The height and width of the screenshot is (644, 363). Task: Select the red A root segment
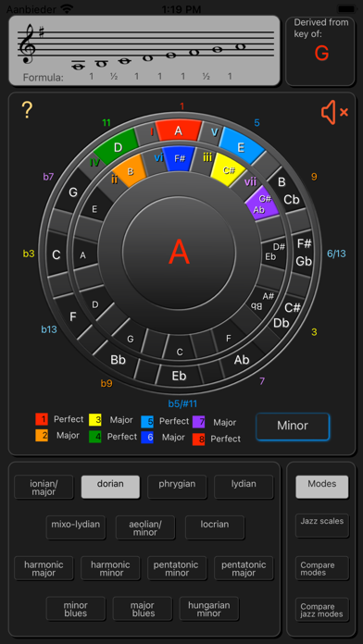(x=179, y=130)
